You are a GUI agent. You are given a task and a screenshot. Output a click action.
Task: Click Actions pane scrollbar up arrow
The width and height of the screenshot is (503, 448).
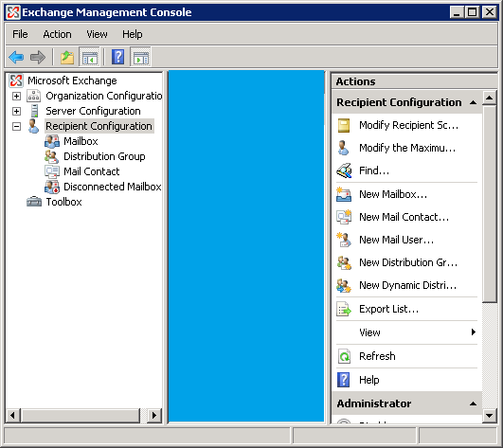point(489,98)
